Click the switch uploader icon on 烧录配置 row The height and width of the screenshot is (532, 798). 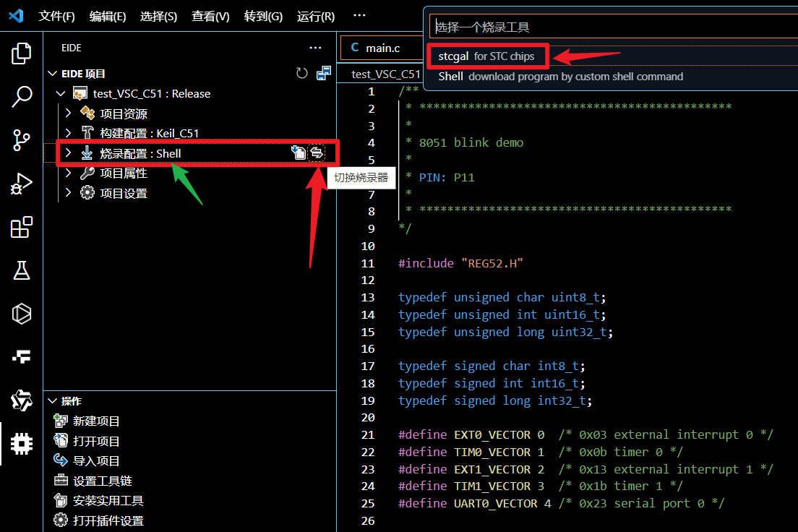pyautogui.click(x=317, y=153)
